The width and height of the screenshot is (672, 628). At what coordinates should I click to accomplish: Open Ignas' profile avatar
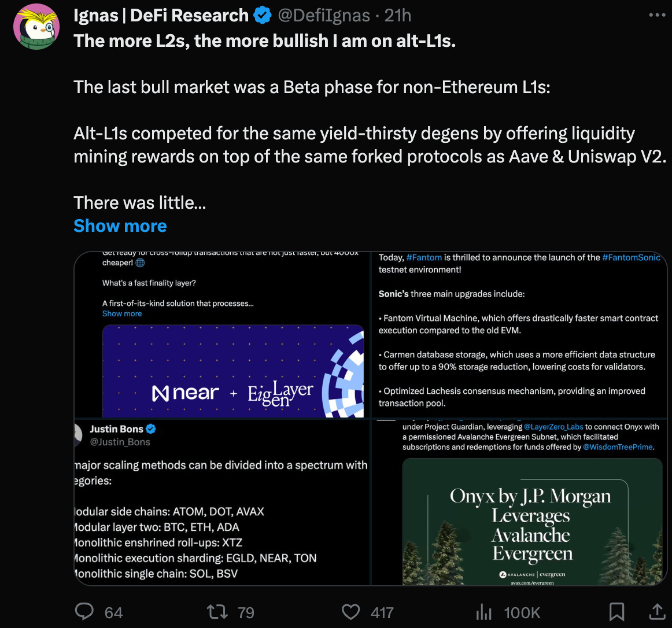click(x=36, y=27)
